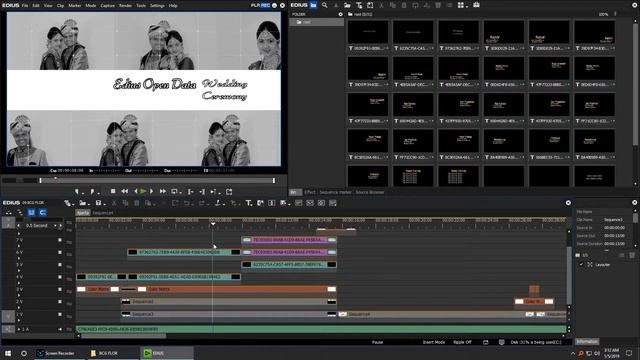Stop playback in the preview player
The image size is (640, 360).
(113, 191)
